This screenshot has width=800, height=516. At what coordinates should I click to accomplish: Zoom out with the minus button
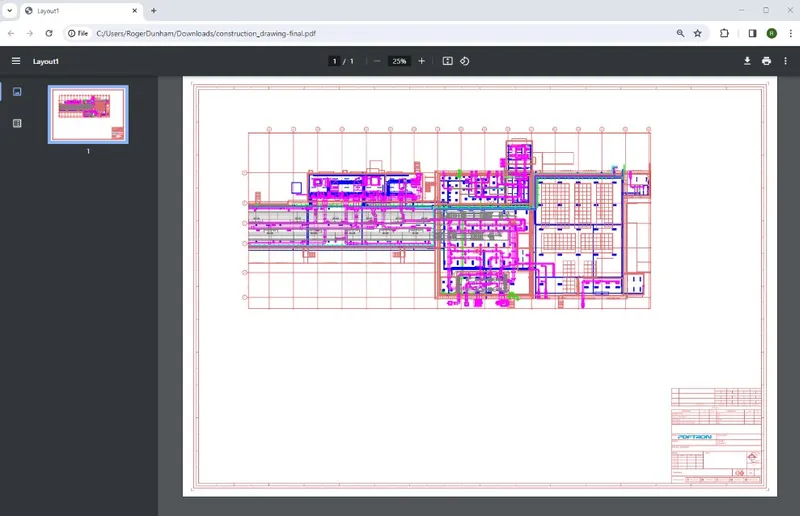pyautogui.click(x=377, y=61)
